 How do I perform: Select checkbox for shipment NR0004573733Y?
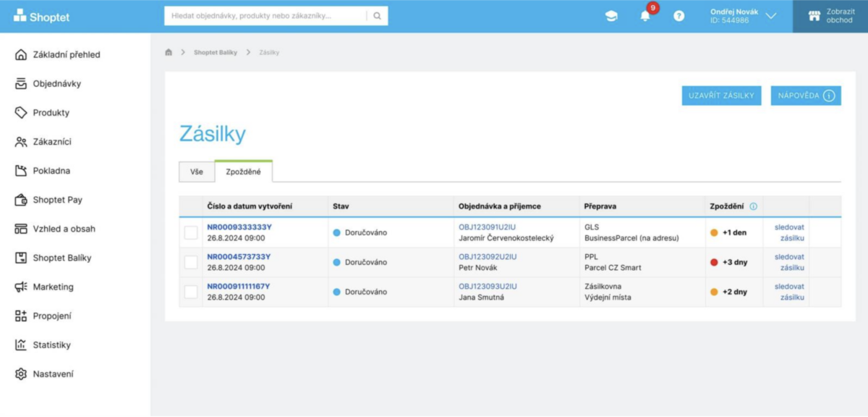191,262
